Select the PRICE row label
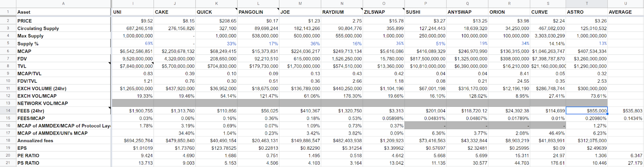This screenshot has height=167, width=644. [63, 21]
